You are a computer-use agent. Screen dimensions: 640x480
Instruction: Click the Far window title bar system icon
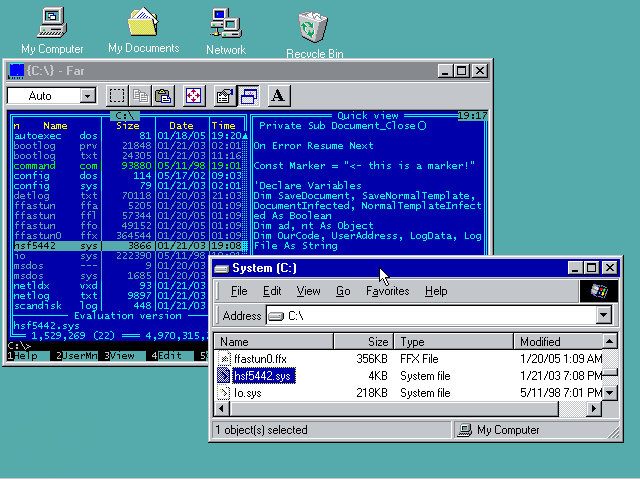point(16,71)
